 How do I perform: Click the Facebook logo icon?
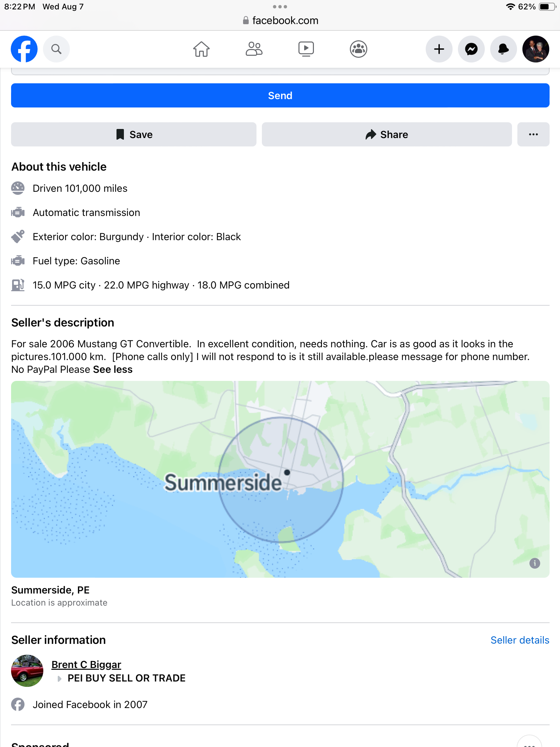24,49
